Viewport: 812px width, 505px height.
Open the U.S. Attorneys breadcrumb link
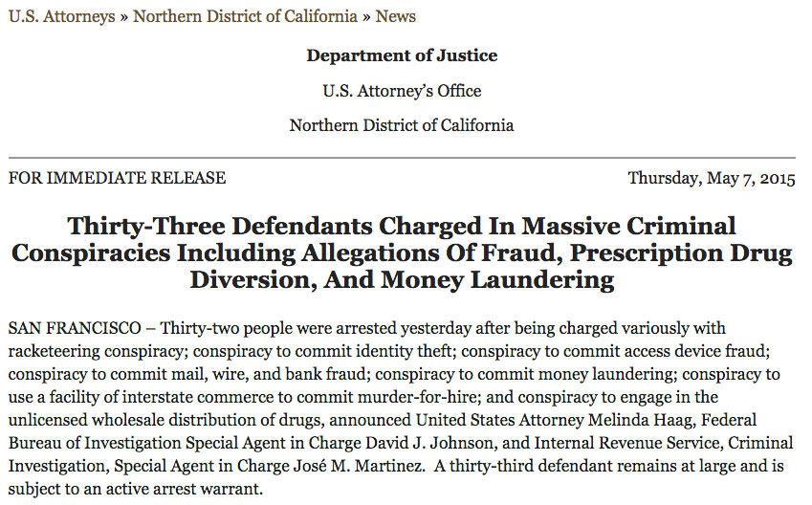coord(62,16)
